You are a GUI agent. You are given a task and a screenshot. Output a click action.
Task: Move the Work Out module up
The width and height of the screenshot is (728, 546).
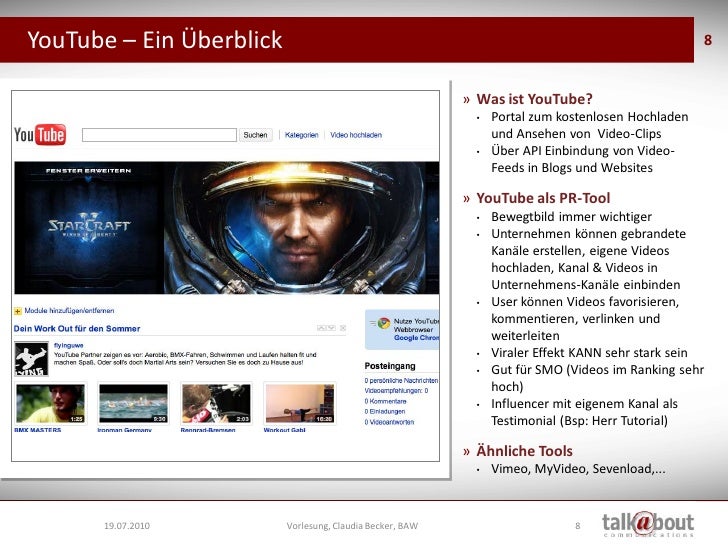tap(321, 328)
